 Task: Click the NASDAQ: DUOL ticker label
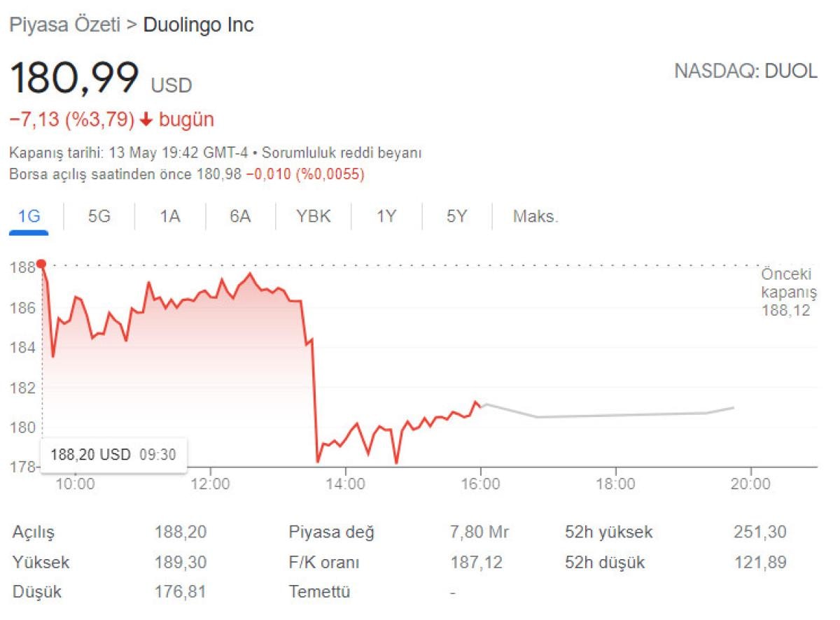click(x=745, y=71)
